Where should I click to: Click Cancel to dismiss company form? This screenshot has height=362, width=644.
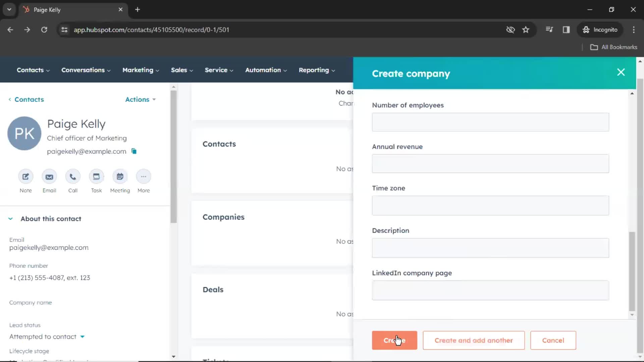[x=553, y=340]
